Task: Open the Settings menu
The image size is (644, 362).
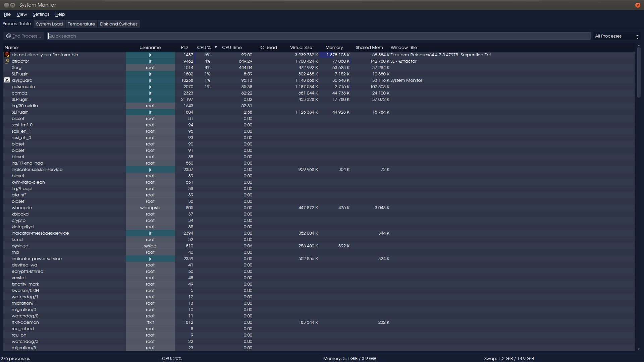Action: (x=41, y=14)
